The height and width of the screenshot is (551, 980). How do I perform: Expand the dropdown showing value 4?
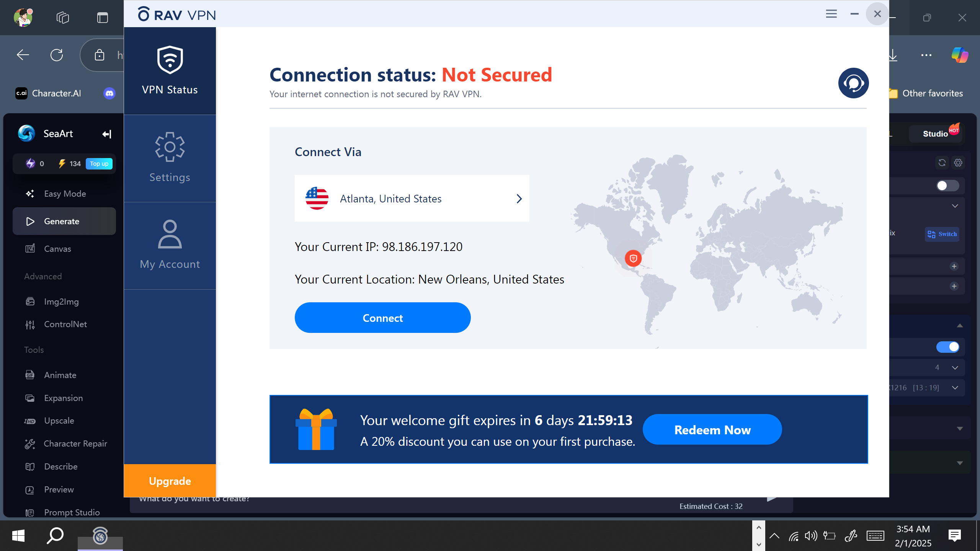[955, 367]
